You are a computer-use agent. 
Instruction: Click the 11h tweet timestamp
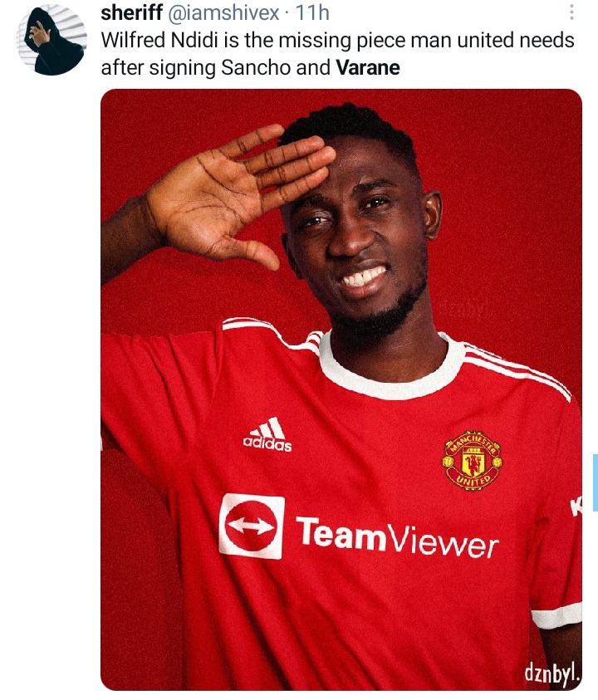312,12
